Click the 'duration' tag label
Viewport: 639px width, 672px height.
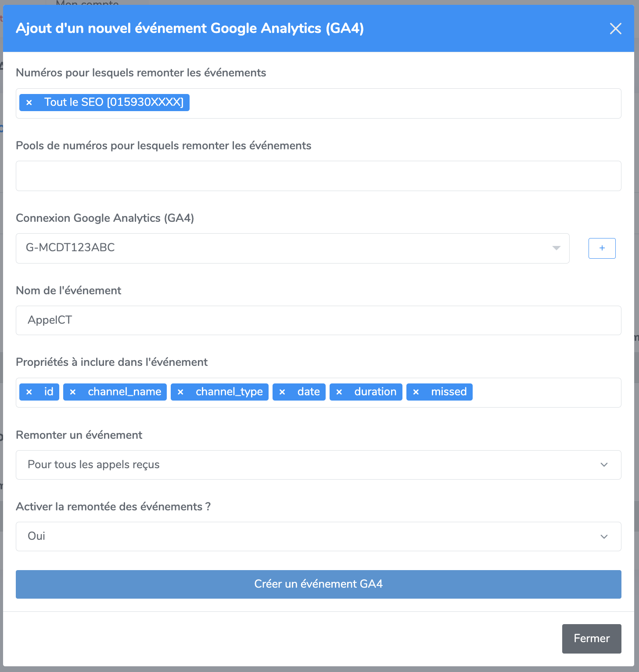coord(375,392)
